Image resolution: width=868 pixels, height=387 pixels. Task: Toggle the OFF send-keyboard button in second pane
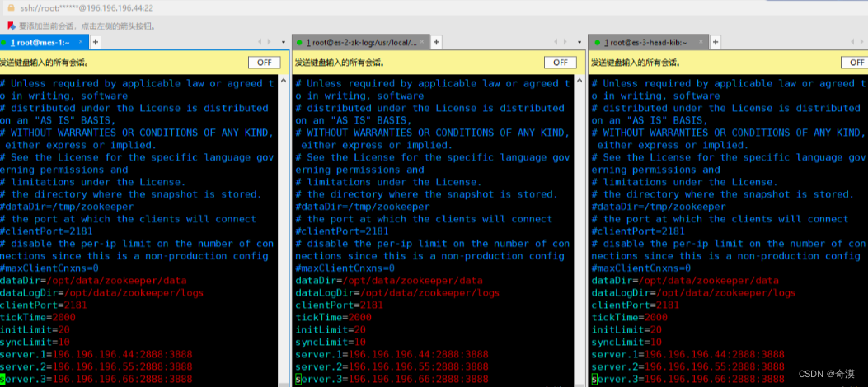coord(561,63)
